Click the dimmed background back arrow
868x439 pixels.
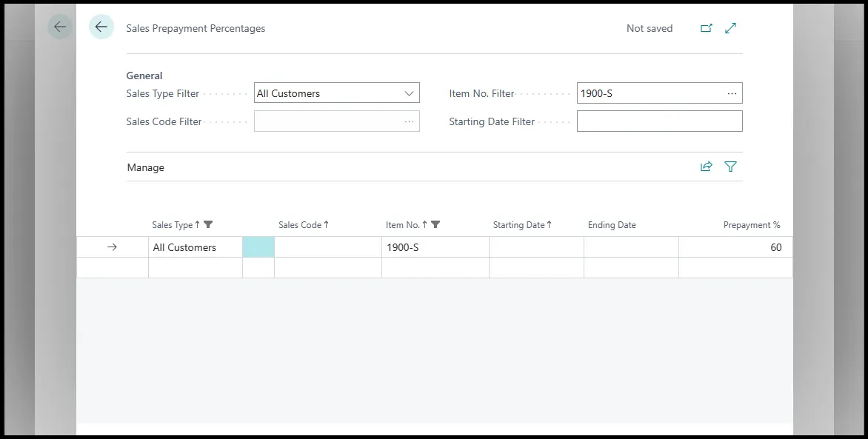[60, 27]
